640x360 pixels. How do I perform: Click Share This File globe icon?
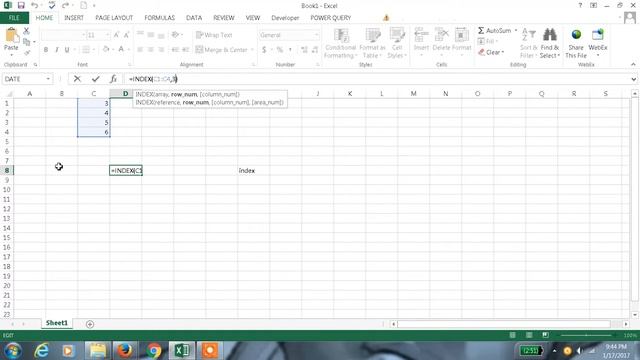[576, 35]
